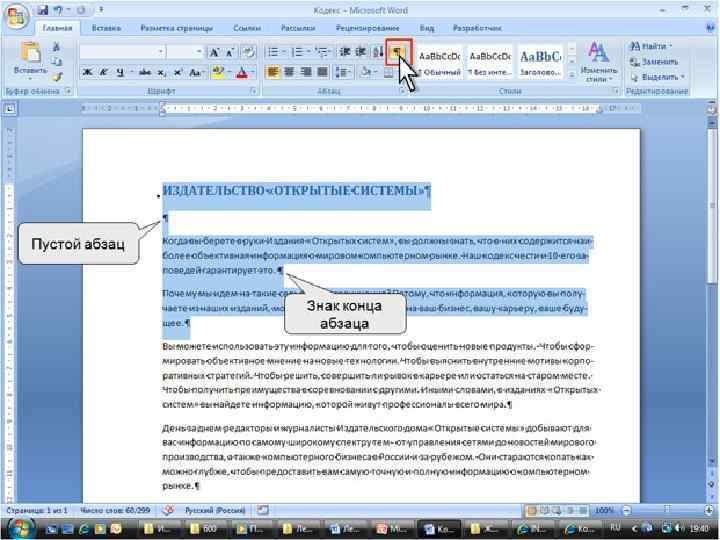Click the Вставить paste clipboard icon
Viewport: 720px width, 540px height.
pos(30,53)
